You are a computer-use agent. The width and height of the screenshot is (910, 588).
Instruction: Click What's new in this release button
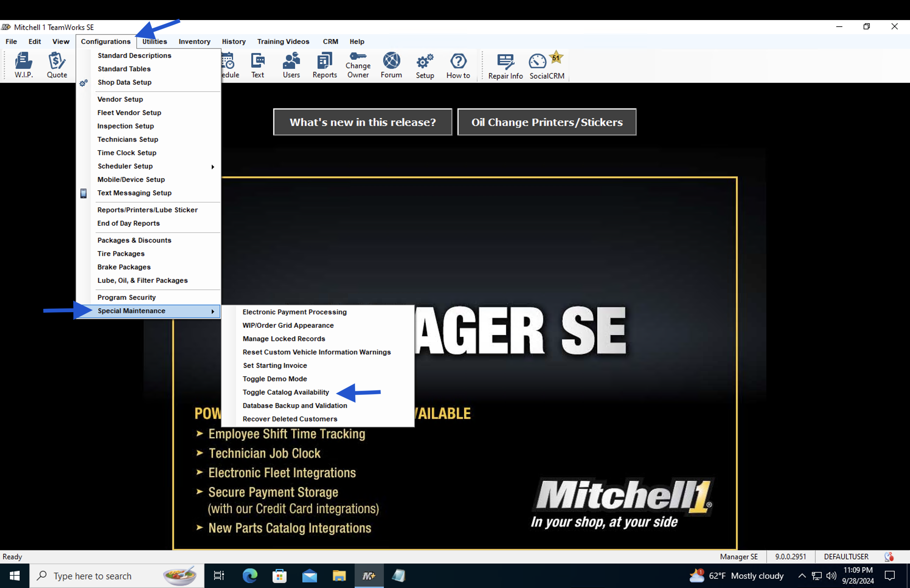click(x=363, y=122)
